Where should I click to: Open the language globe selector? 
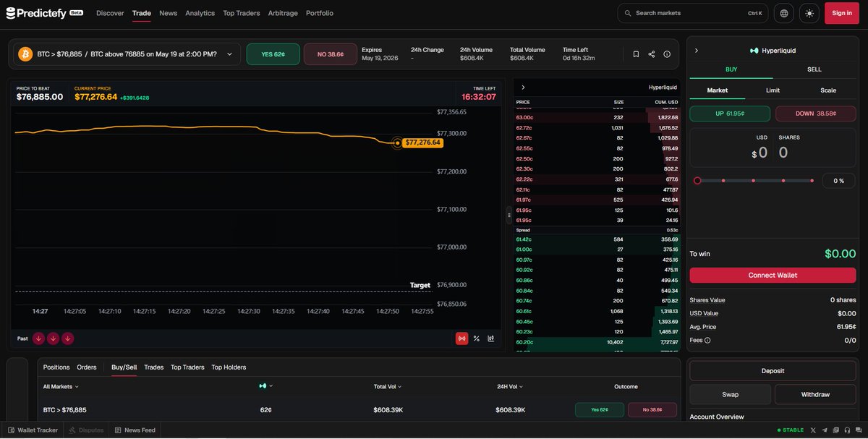[784, 13]
